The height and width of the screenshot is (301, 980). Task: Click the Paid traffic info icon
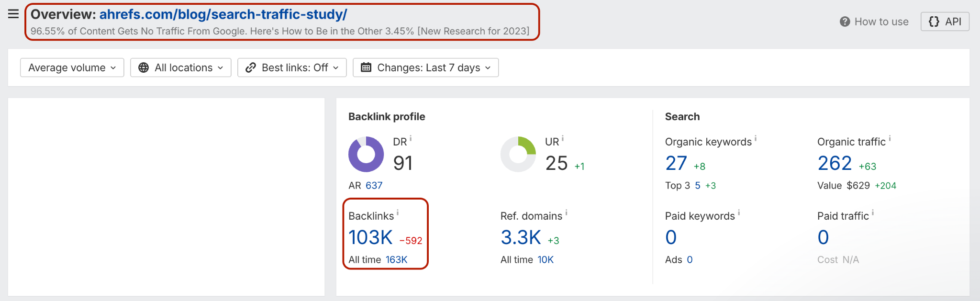tap(873, 212)
